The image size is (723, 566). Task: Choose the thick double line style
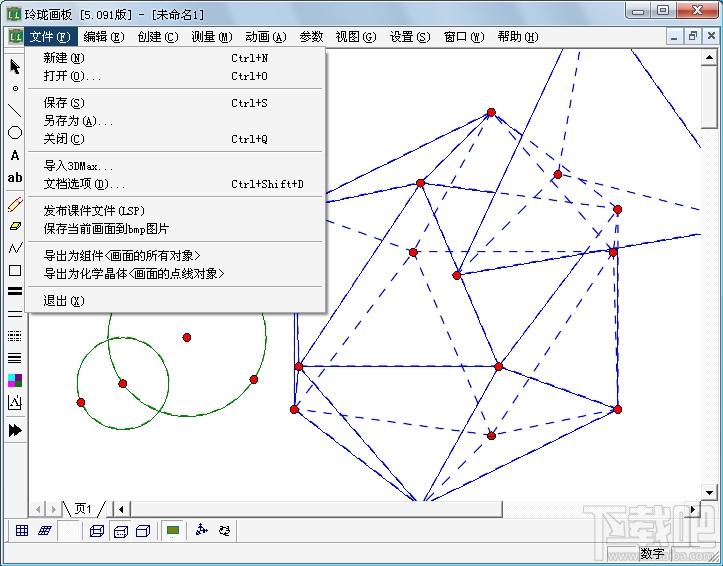(15, 291)
